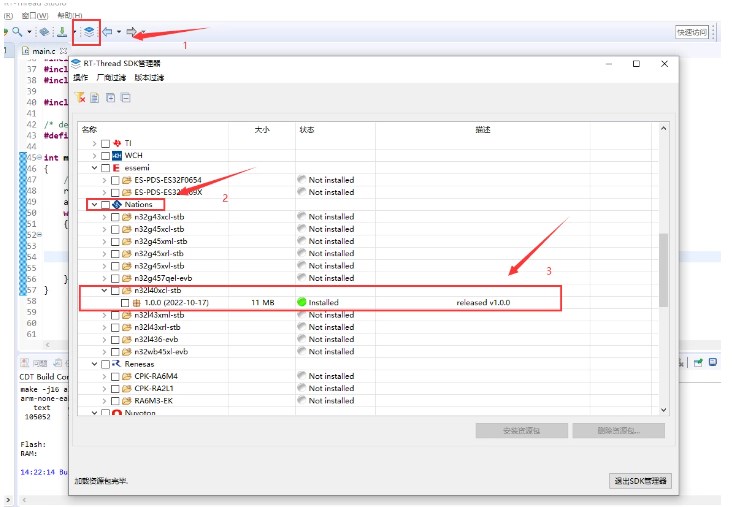Clear filter icon in SDK Manager
Image resolution: width=742 pixels, height=507 pixels.
click(80, 98)
